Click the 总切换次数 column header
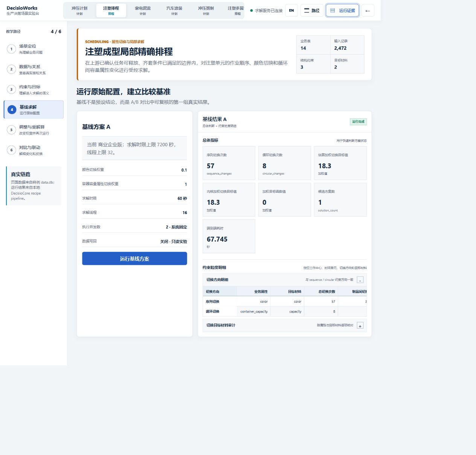The height and width of the screenshot is (455, 476). (x=321, y=291)
